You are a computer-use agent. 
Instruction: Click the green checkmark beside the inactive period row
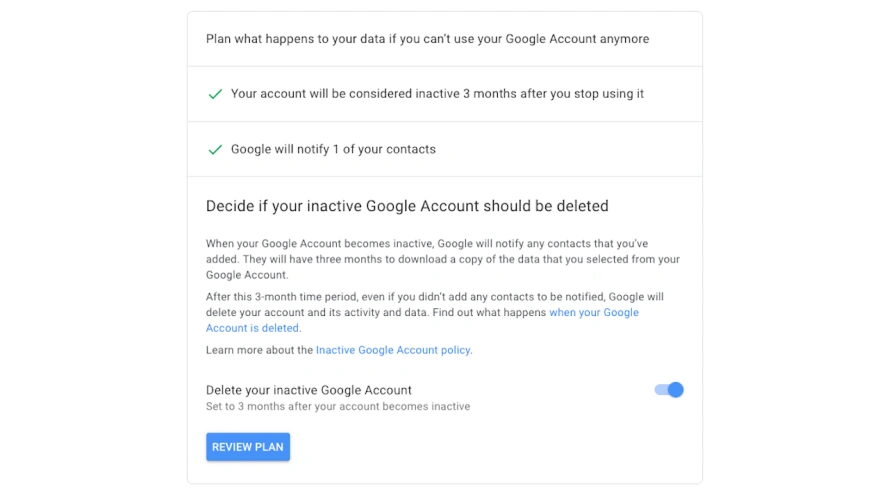(x=214, y=94)
